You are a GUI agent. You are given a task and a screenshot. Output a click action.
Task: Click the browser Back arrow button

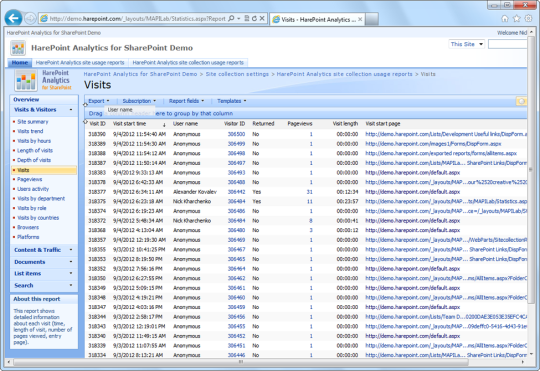pos(13,18)
